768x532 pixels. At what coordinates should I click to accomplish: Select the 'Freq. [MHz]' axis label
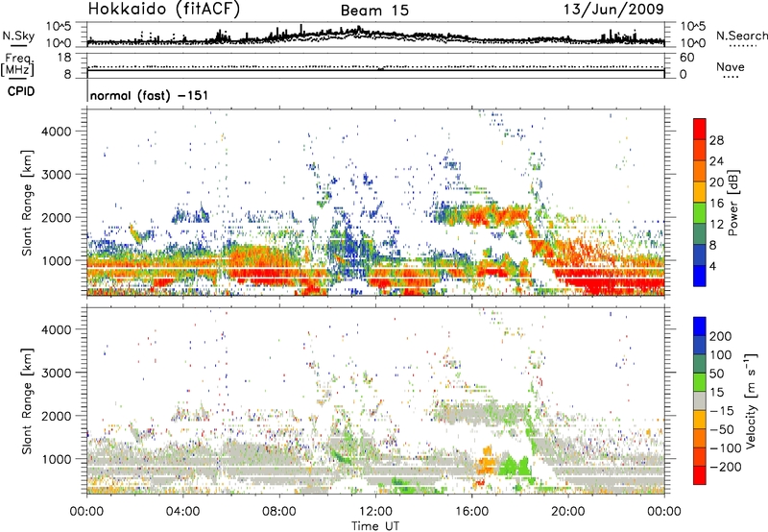point(17,64)
